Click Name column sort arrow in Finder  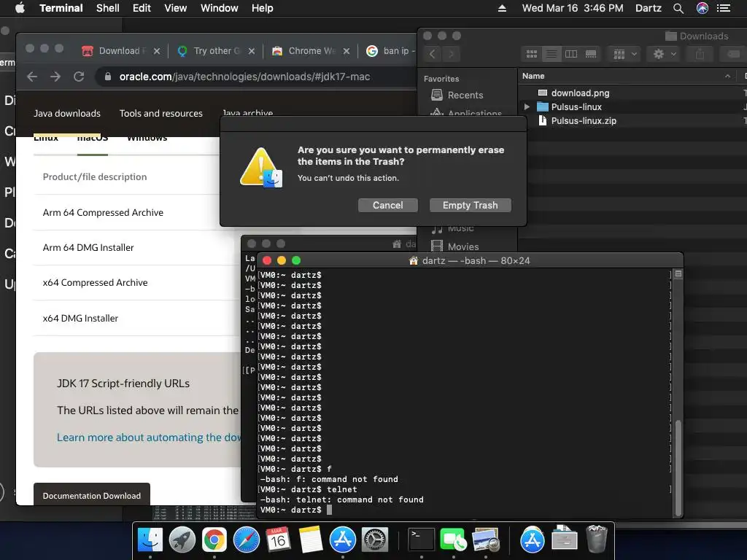[x=727, y=76]
